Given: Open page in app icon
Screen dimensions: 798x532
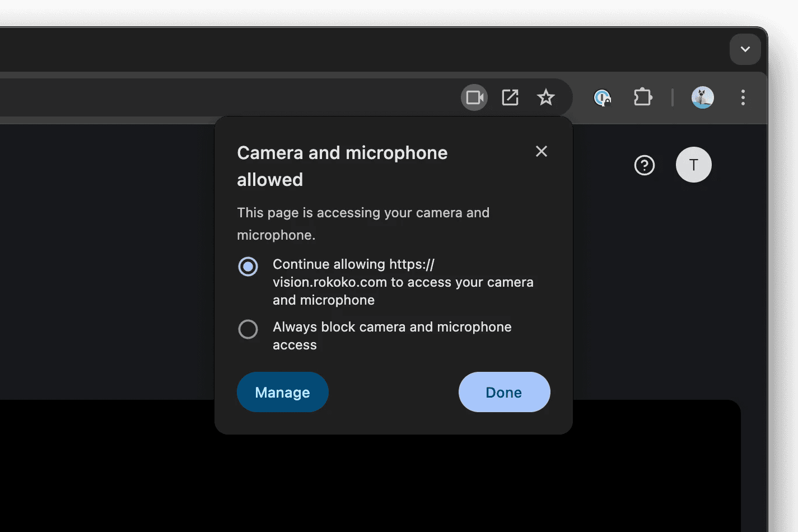Looking at the screenshot, I should coord(510,97).
